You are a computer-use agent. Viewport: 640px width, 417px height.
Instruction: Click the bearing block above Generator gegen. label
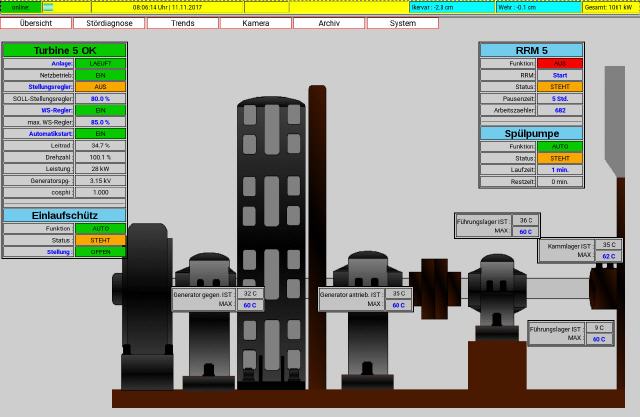coord(210,270)
